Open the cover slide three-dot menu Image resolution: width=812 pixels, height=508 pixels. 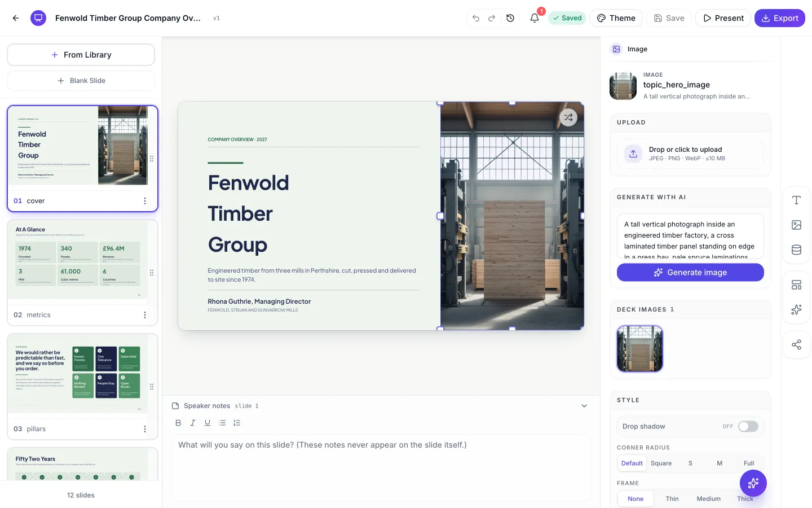(x=145, y=201)
